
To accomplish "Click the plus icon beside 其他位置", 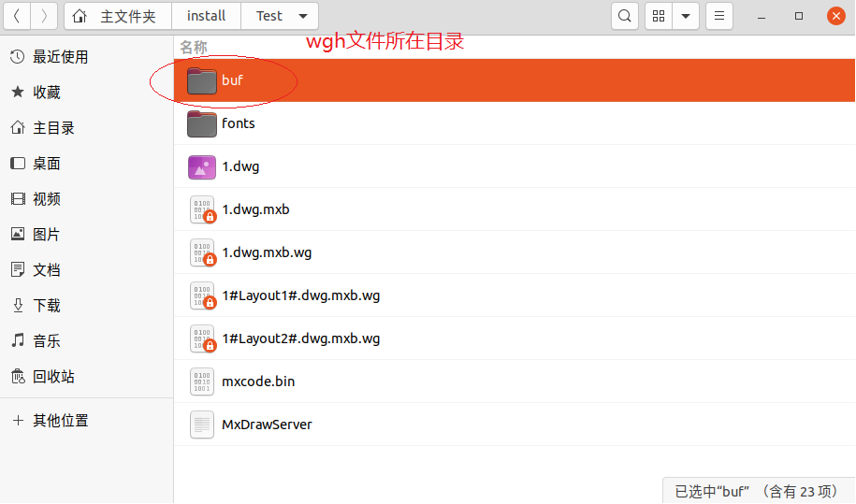I will pyautogui.click(x=18, y=420).
